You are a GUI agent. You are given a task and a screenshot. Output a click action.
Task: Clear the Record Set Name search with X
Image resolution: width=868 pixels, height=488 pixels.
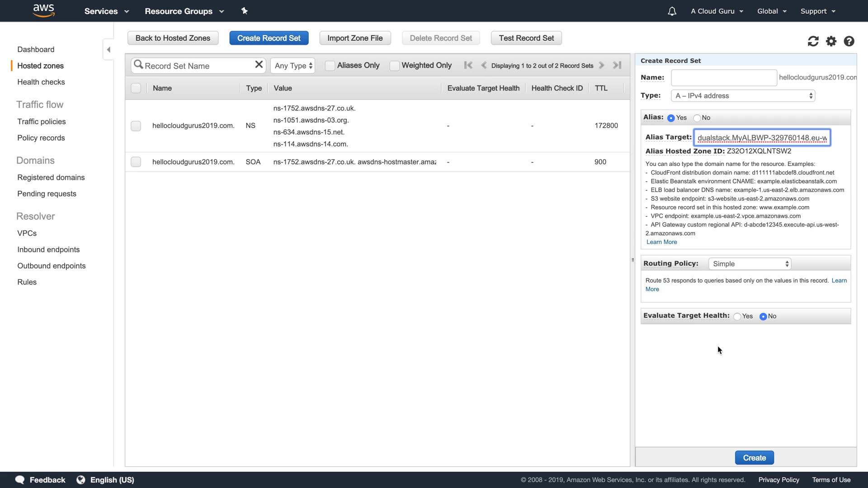click(x=259, y=65)
